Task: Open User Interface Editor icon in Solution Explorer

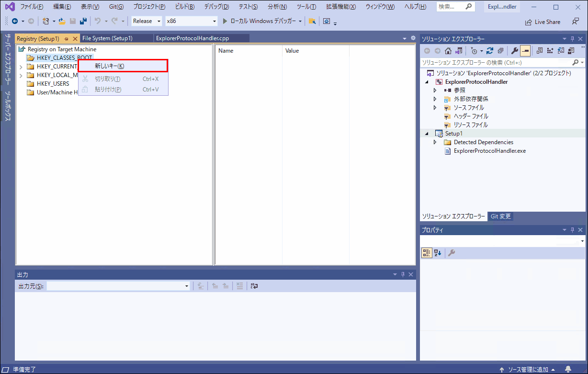Action: (571, 50)
